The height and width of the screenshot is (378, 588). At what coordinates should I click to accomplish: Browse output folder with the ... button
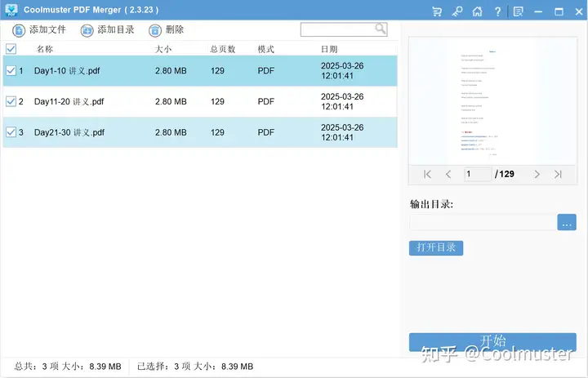567,222
